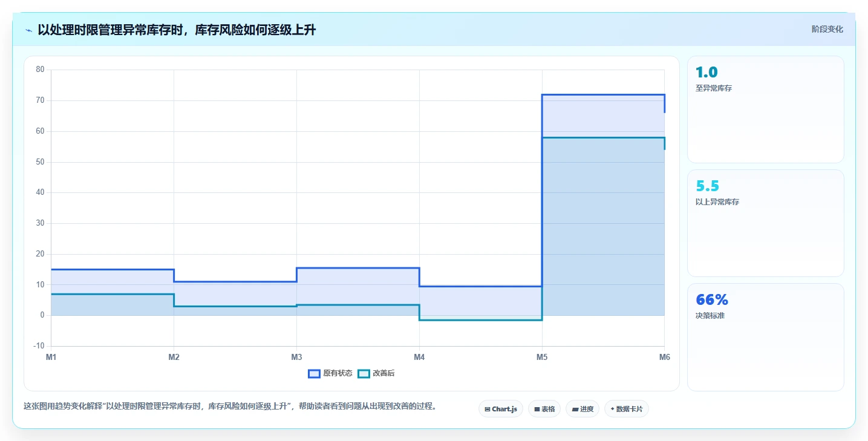Open the 66% 决策标准 card
This screenshot has width=868, height=441.
pos(765,337)
